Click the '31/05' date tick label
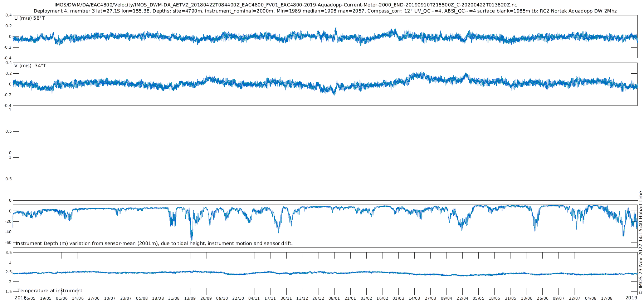 tap(511, 298)
